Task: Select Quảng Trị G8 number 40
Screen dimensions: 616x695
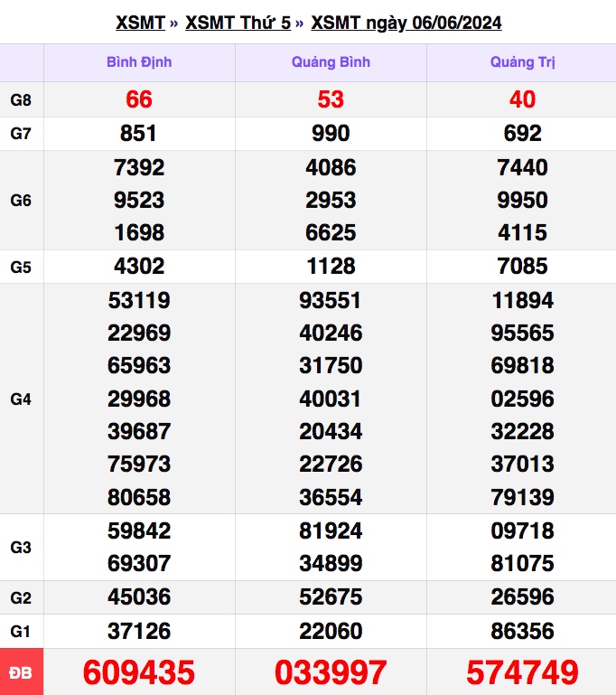Action: tap(522, 99)
